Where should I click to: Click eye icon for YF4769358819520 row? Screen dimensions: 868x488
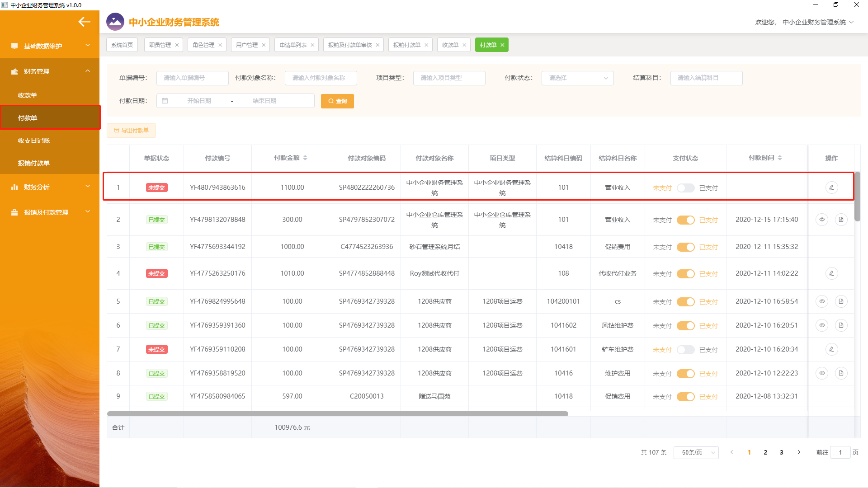point(822,373)
